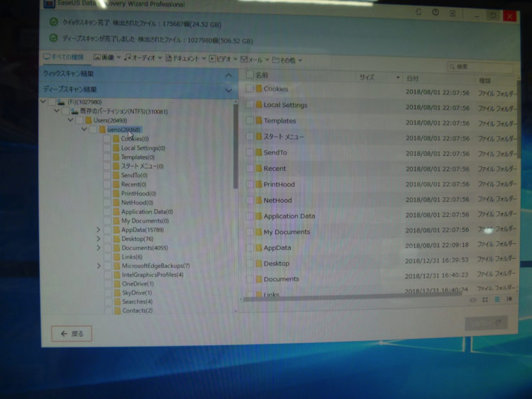Expand the Deep Scan results (ディープスキャン結果) chevron
Image resolution: width=532 pixels, height=399 pixels.
coord(228,91)
